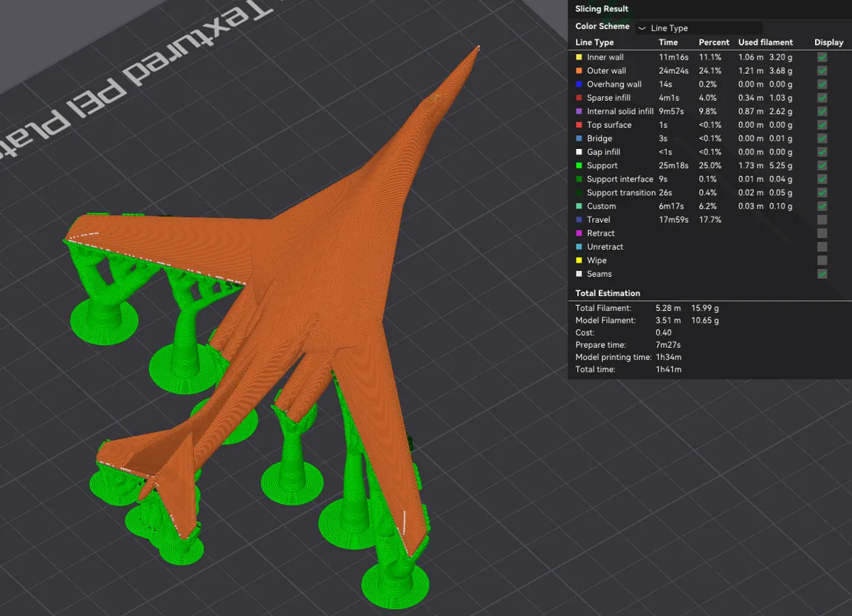The width and height of the screenshot is (852, 616).
Task: Hide Support lines via its checkbox
Action: tap(821, 165)
